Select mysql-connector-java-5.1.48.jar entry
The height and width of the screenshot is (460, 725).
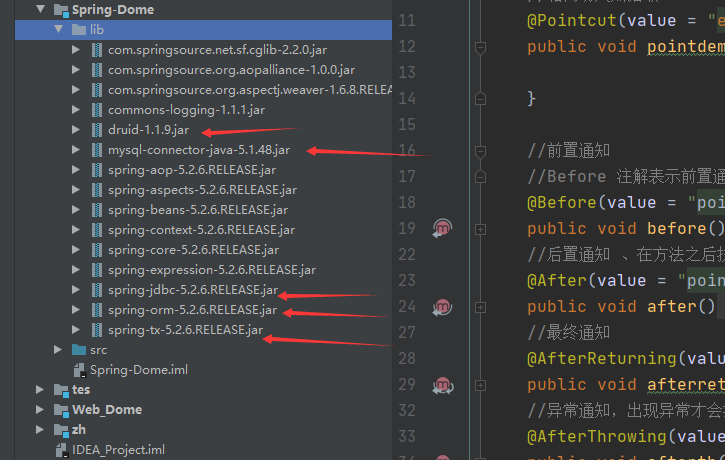[x=199, y=150]
